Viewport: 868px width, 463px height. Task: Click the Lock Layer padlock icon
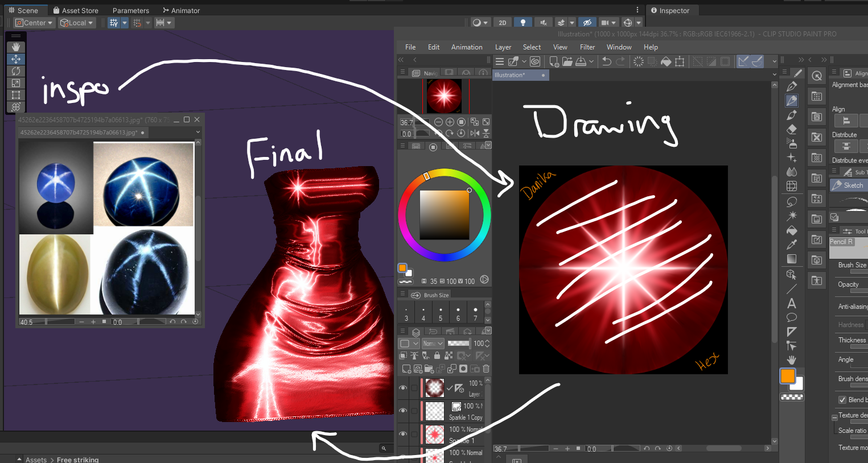pyautogui.click(x=437, y=355)
